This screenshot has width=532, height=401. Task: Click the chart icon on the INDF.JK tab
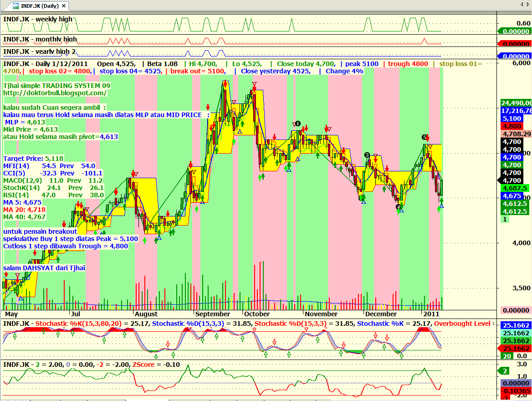[16, 6]
